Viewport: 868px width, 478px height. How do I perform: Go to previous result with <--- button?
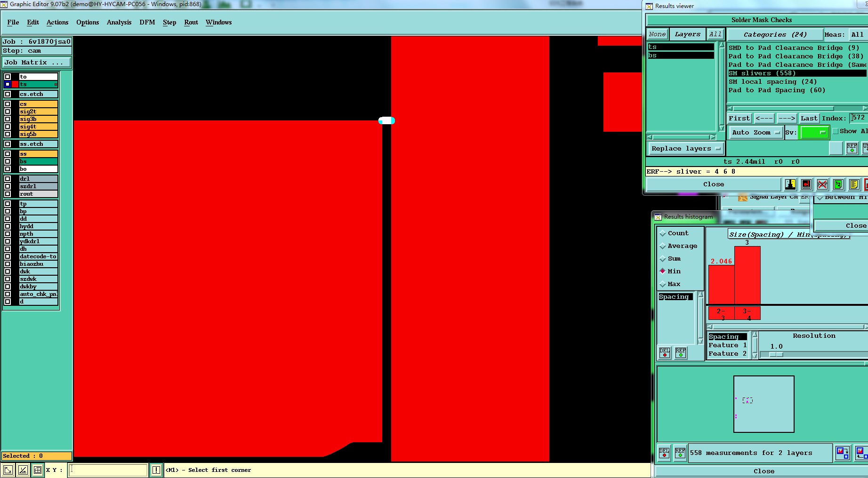[764, 118]
